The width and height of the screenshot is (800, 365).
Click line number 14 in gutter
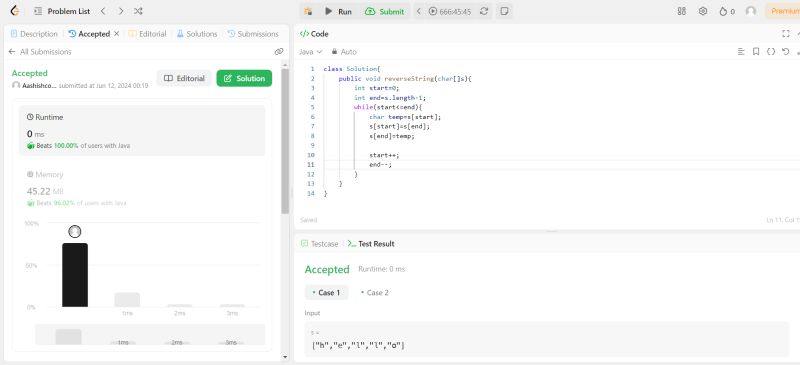pos(311,194)
